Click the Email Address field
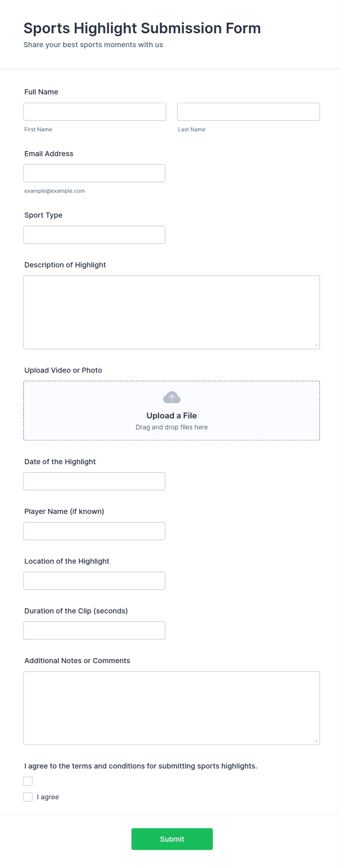 [94, 173]
